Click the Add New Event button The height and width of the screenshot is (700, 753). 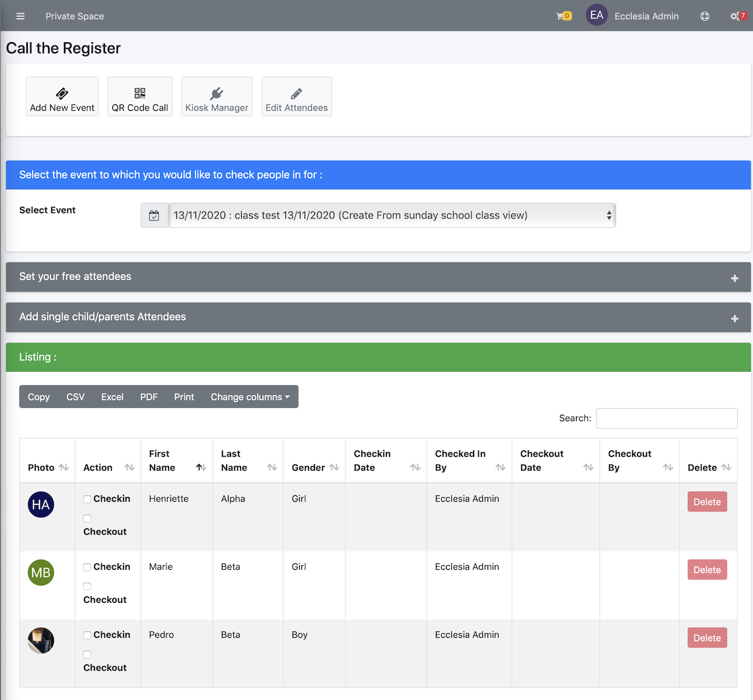(x=62, y=96)
